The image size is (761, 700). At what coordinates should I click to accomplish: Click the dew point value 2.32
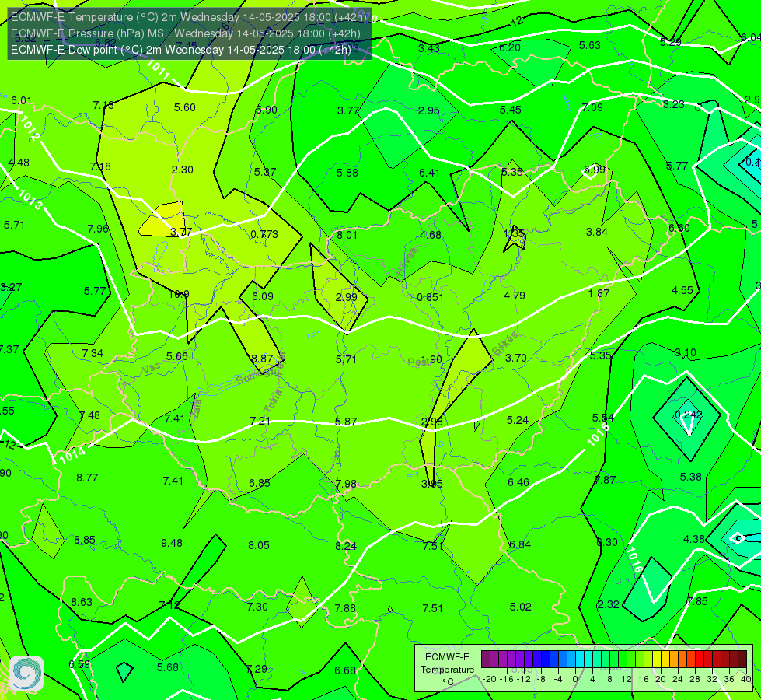608,605
